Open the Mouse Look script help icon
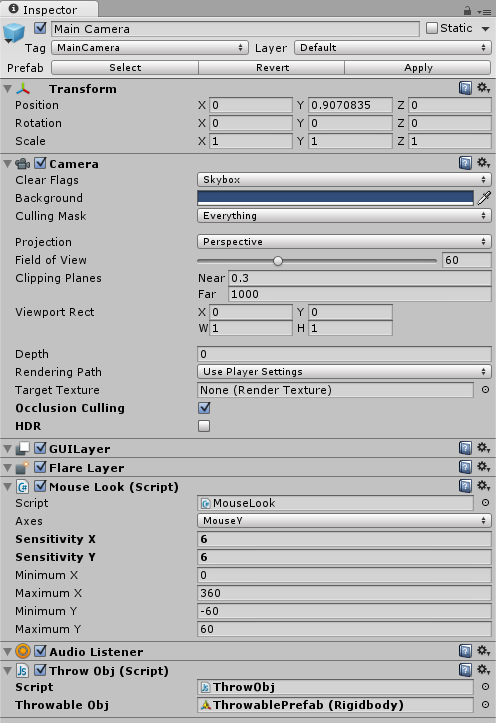496x723 pixels. point(465,486)
